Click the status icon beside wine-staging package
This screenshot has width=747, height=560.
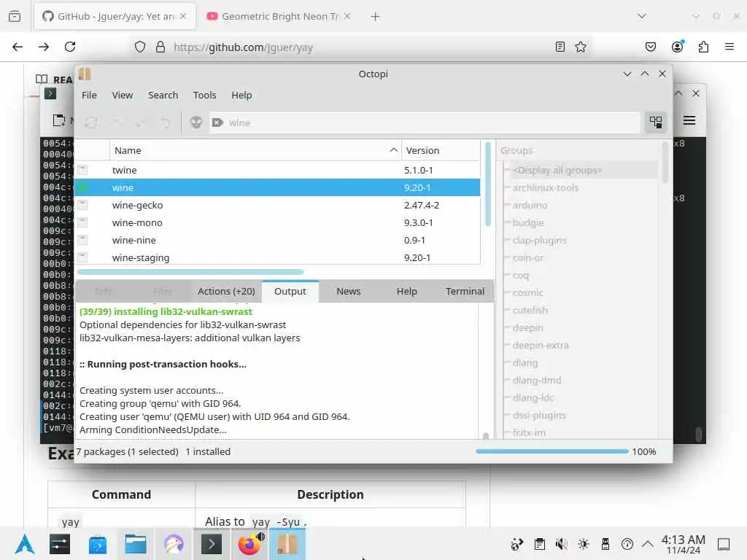pos(83,257)
